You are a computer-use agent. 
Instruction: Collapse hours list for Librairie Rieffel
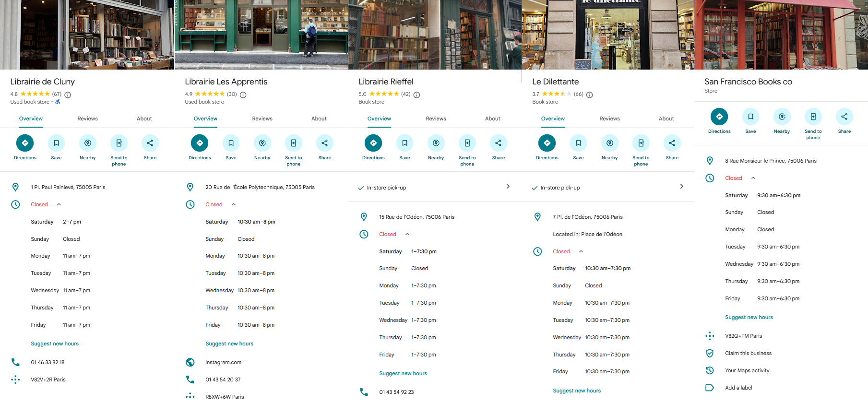[407, 234]
